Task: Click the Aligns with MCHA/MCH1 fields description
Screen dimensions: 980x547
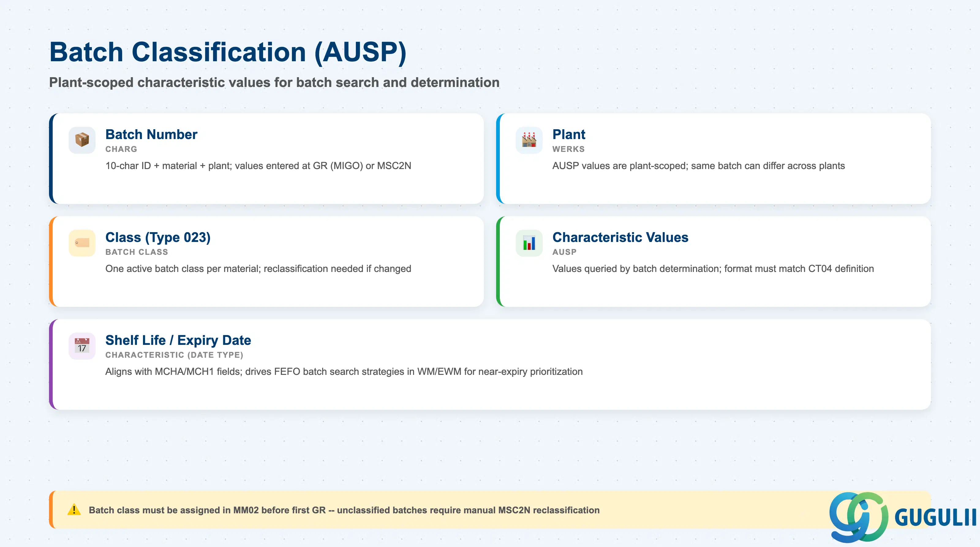Action: [344, 372]
